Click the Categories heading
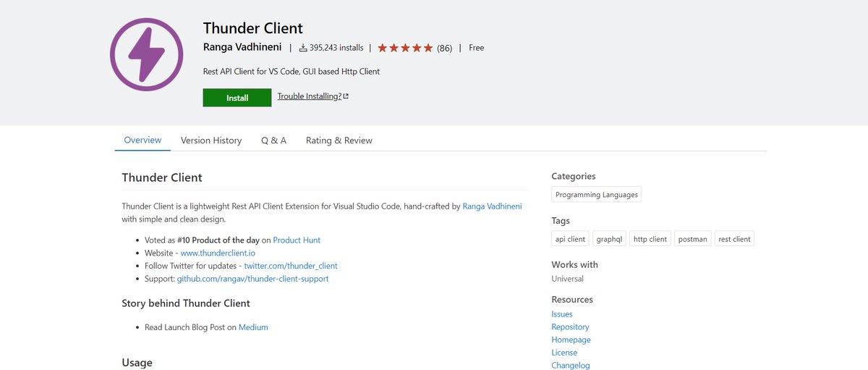 574,176
